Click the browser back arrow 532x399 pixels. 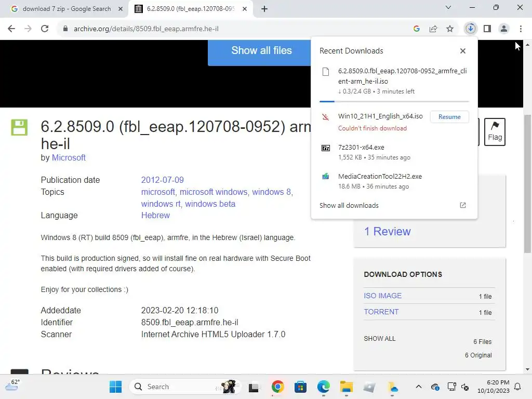coord(11,29)
